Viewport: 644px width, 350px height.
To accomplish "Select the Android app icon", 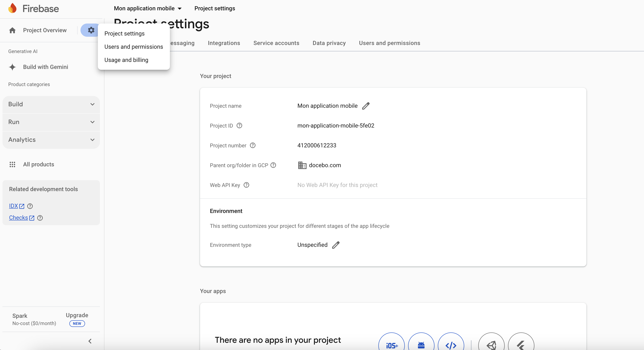I will pyautogui.click(x=421, y=345).
